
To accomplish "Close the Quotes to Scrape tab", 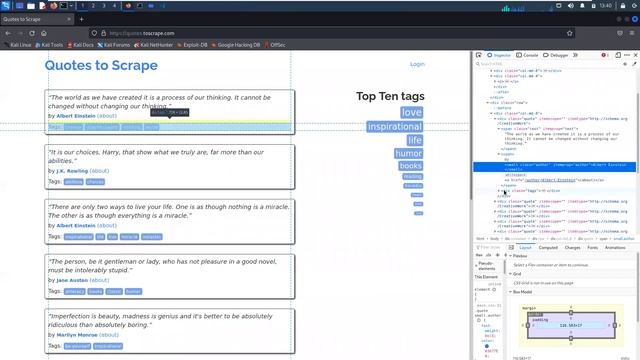I will [x=69, y=19].
